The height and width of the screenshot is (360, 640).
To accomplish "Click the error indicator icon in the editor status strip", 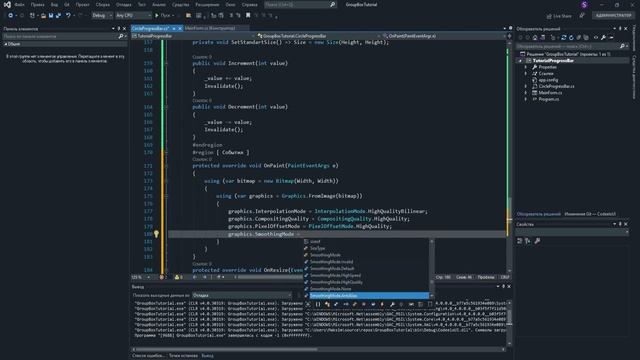I will (162, 277).
